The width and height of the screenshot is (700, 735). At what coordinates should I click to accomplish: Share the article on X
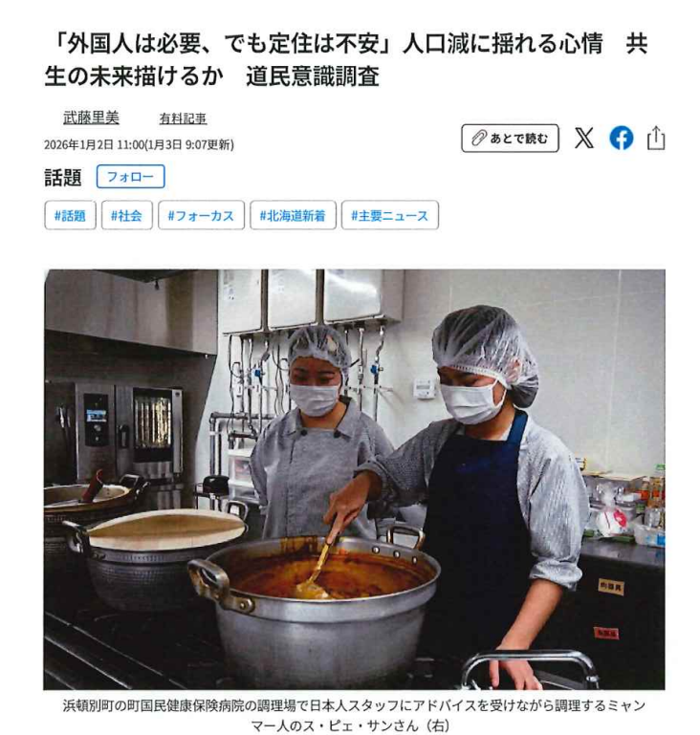point(583,139)
